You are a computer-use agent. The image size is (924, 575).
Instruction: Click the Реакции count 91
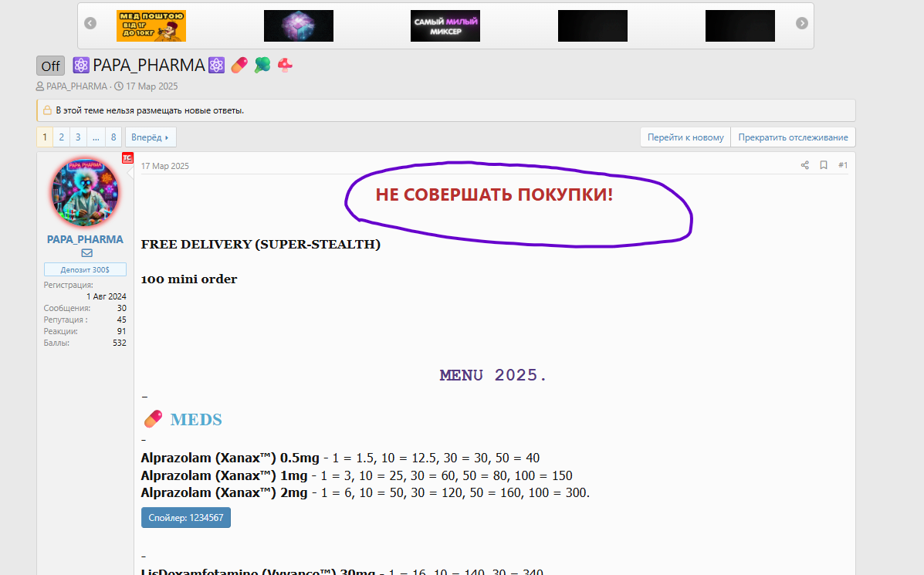pyautogui.click(x=121, y=331)
